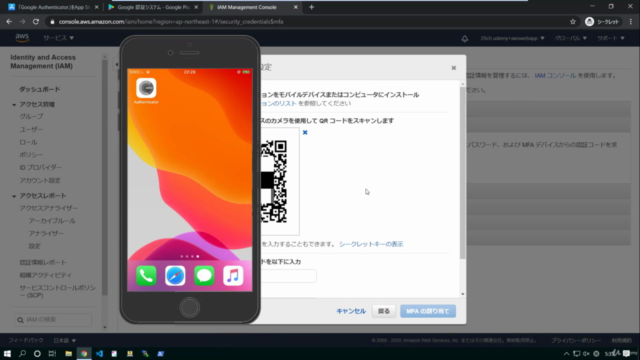Viewport: 640px width, 360px height.
Task: Click キャンセル in the MFA dialog
Action: point(351,311)
